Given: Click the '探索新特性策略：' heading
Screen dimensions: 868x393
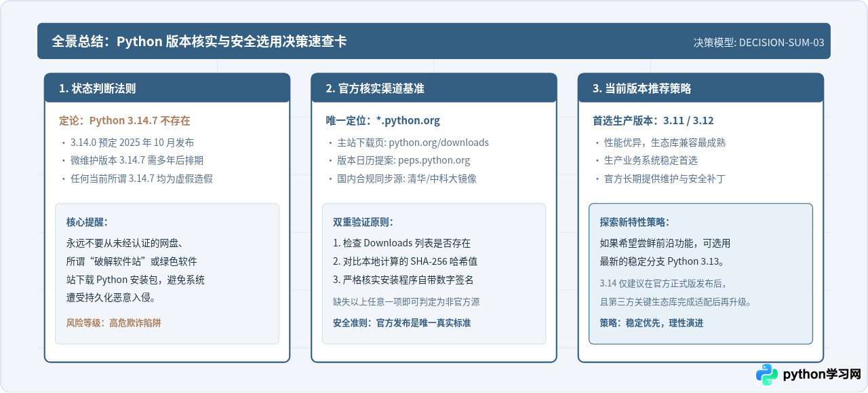Looking at the screenshot, I should pos(635,223).
